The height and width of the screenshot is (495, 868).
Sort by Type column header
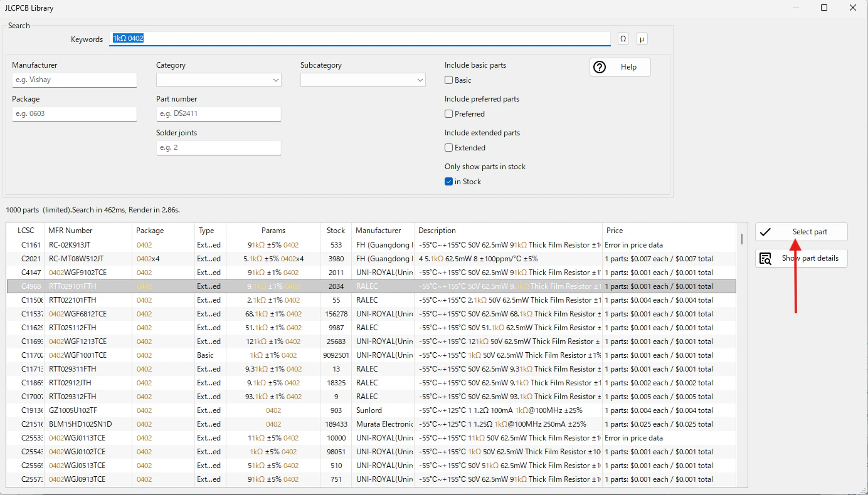(x=210, y=231)
